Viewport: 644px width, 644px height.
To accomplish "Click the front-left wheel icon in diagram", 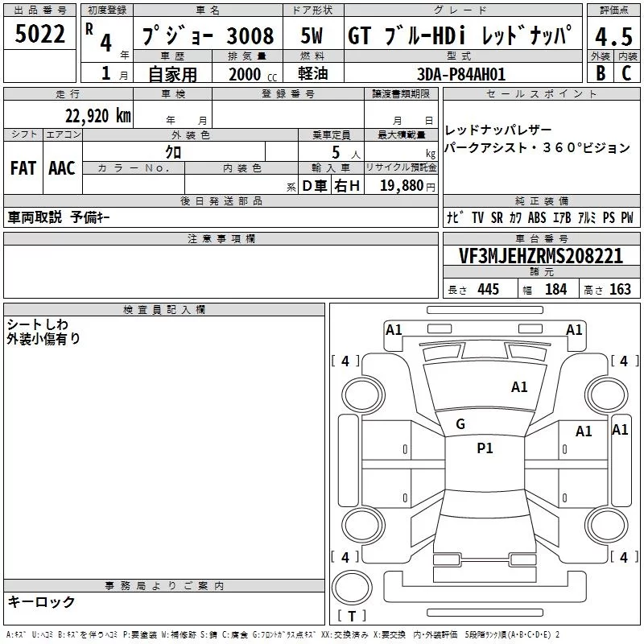I will click(x=363, y=395).
